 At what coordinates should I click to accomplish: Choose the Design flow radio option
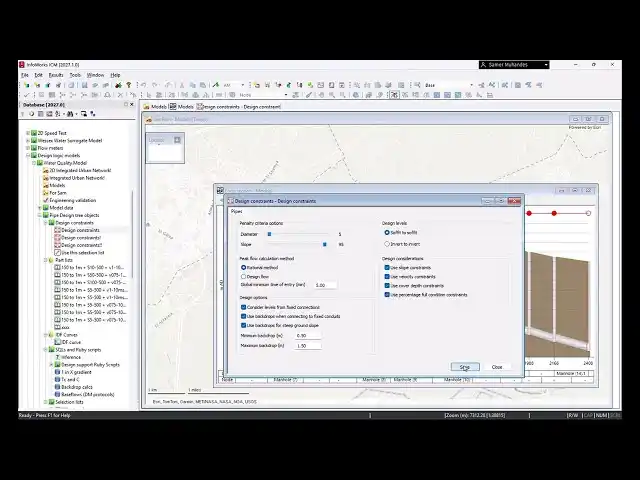(243, 276)
